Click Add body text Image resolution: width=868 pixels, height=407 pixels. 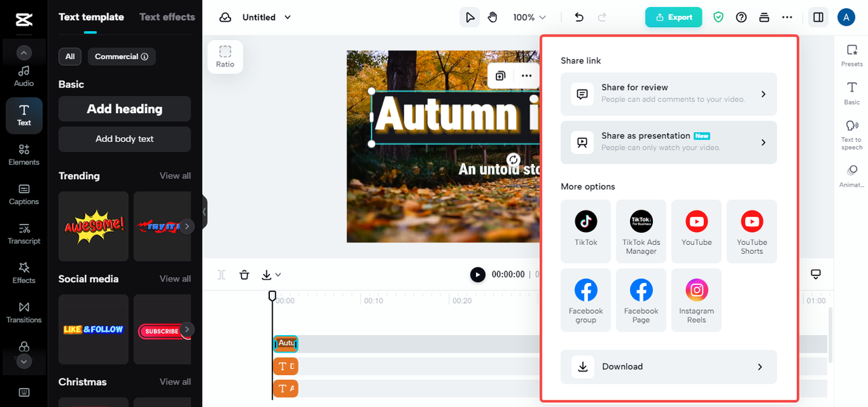click(125, 139)
